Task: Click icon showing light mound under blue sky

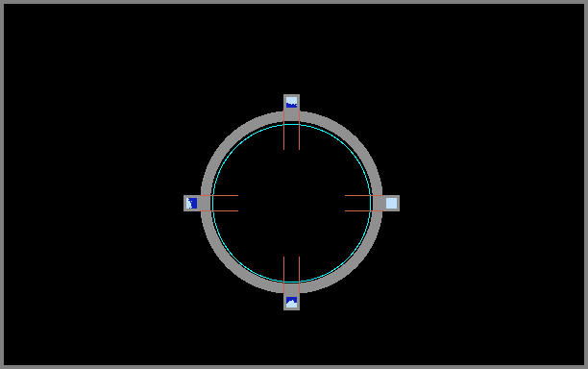Action: [291, 303]
